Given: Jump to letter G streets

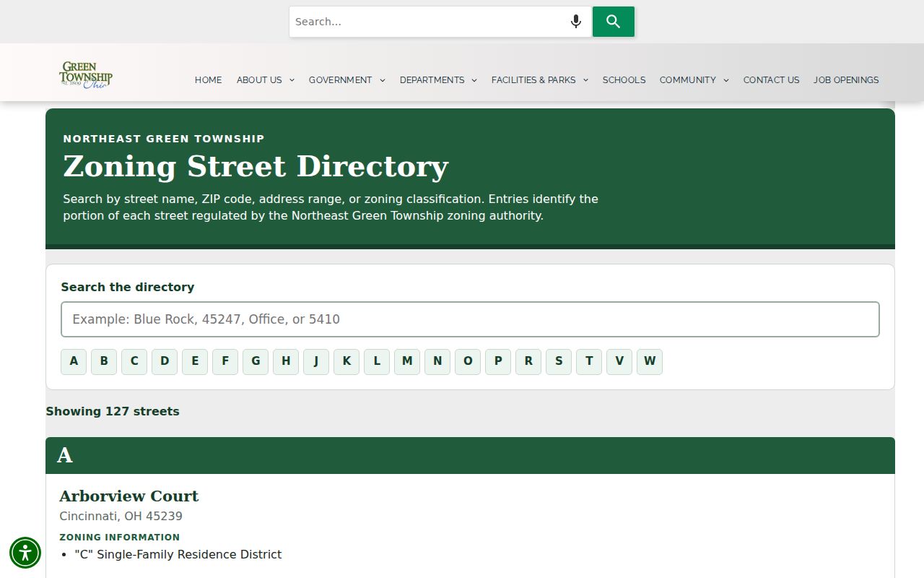Looking at the screenshot, I should [256, 362].
